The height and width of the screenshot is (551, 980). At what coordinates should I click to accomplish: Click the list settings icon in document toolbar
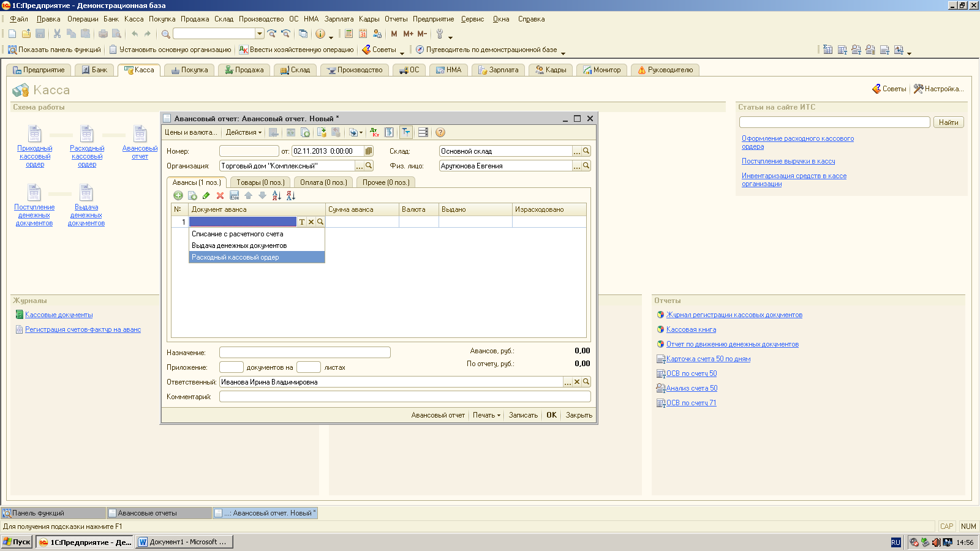tap(423, 132)
